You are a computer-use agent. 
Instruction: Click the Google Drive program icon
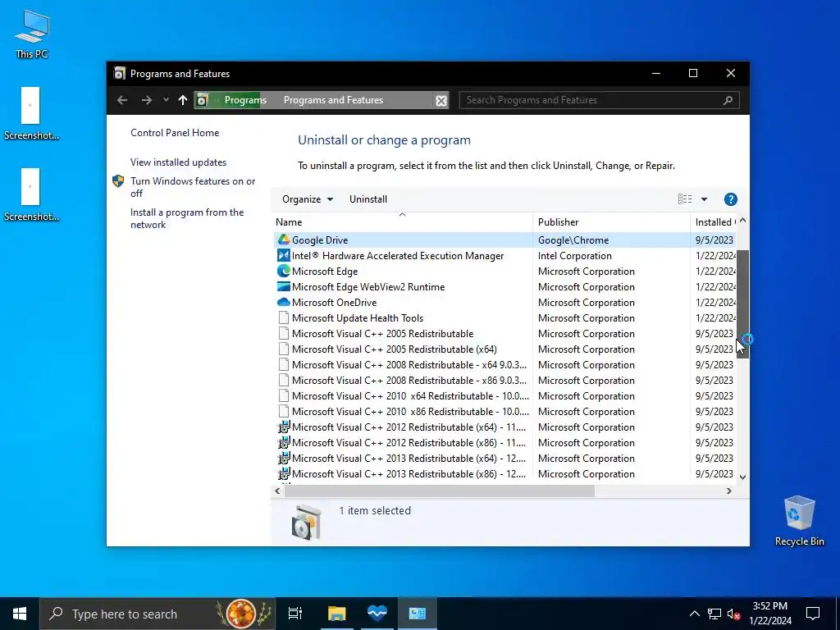point(283,240)
